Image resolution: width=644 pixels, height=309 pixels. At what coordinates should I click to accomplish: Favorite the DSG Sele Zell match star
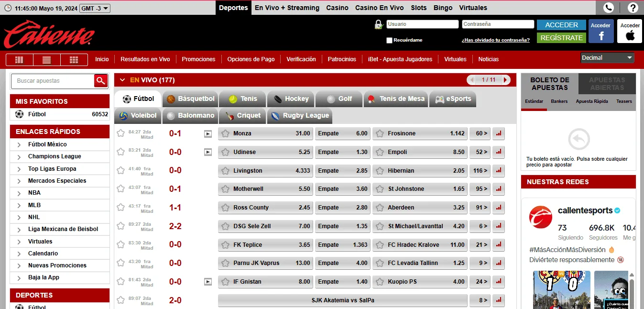pos(120,226)
